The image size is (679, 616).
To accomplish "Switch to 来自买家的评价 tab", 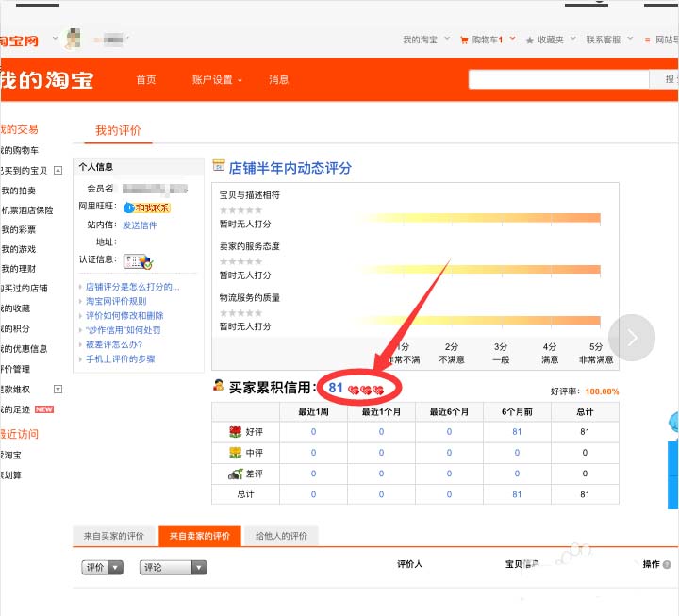I will [113, 537].
